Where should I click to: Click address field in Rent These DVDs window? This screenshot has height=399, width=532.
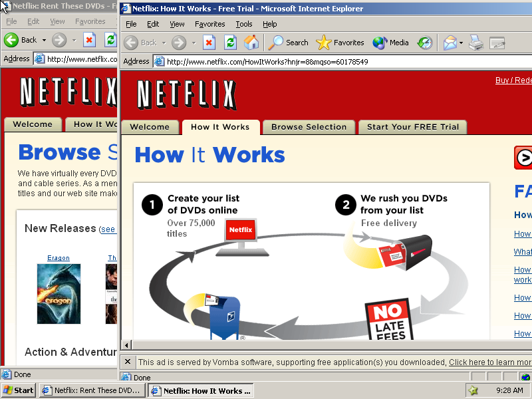75,59
